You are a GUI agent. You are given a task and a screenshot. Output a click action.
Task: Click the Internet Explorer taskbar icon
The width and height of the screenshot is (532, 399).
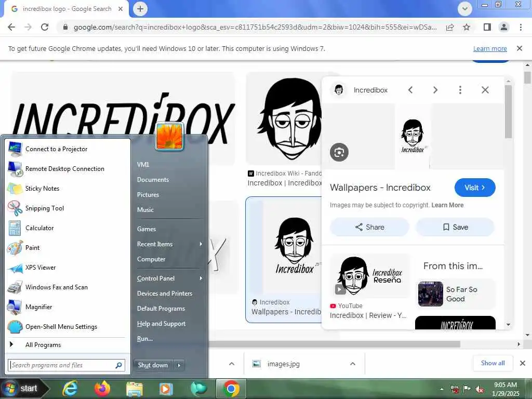point(70,389)
